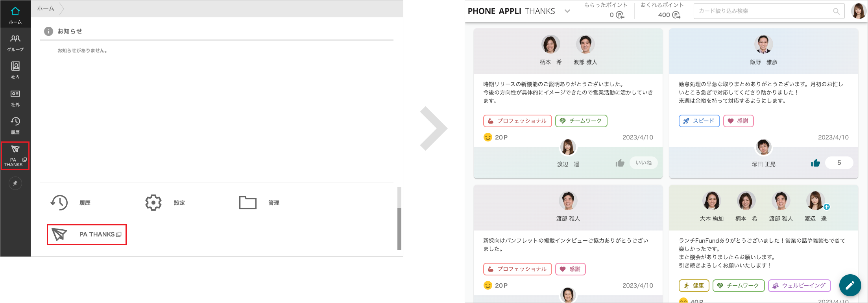Open the 履歴 history sidebar icon
This screenshot has height=303, width=868.
(x=15, y=125)
